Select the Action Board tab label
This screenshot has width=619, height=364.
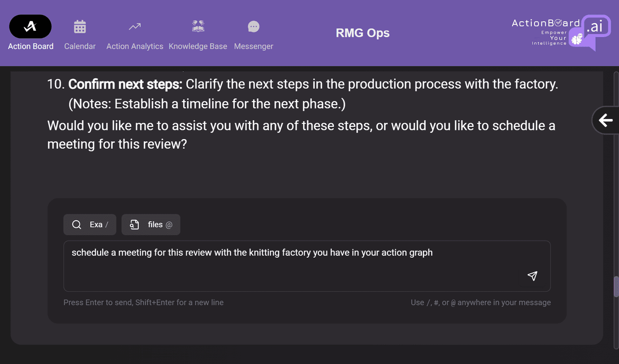coord(31,46)
